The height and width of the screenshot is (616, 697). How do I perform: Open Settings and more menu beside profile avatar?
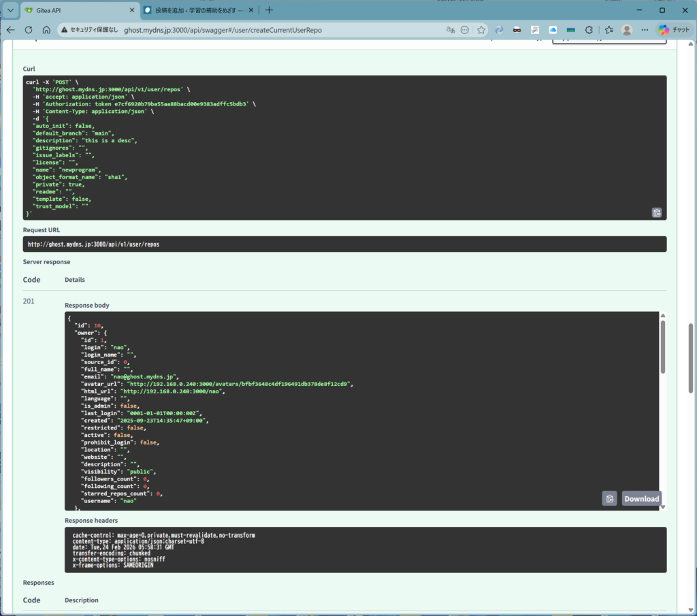click(x=645, y=30)
